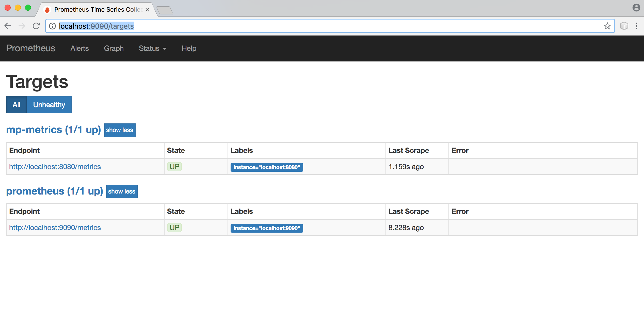Go to the Alerts page
This screenshot has height=322, width=644.
tap(79, 48)
